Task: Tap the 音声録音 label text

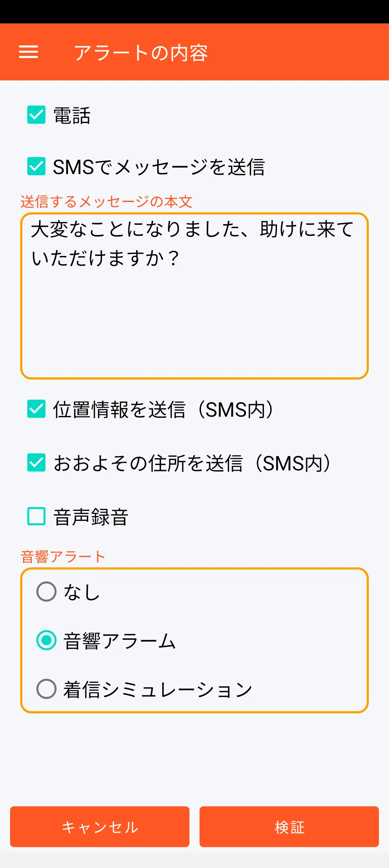Action: pos(91,517)
